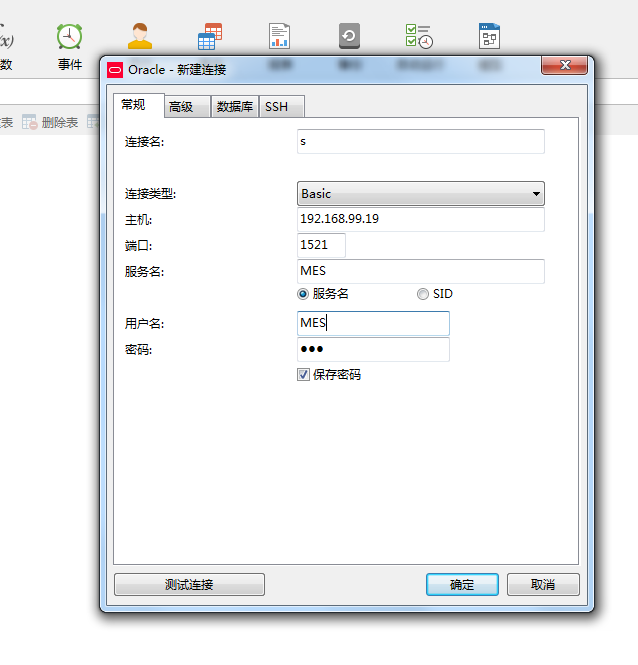Screen dimensions: 638x665
Task: Click the red Oracle icon in the dialog title
Action: [x=115, y=70]
